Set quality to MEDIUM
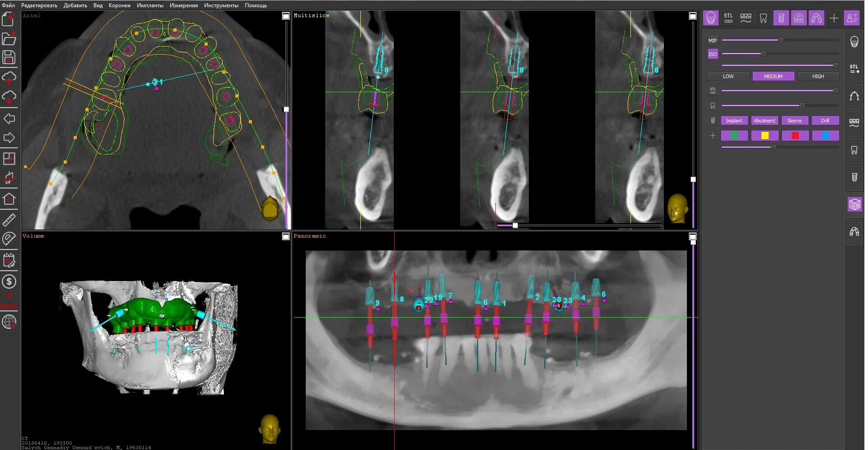 coord(773,76)
